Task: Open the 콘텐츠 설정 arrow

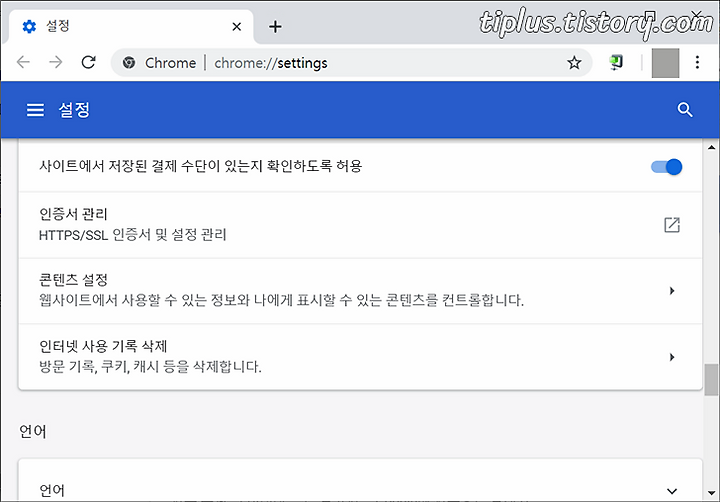Action: click(x=672, y=291)
